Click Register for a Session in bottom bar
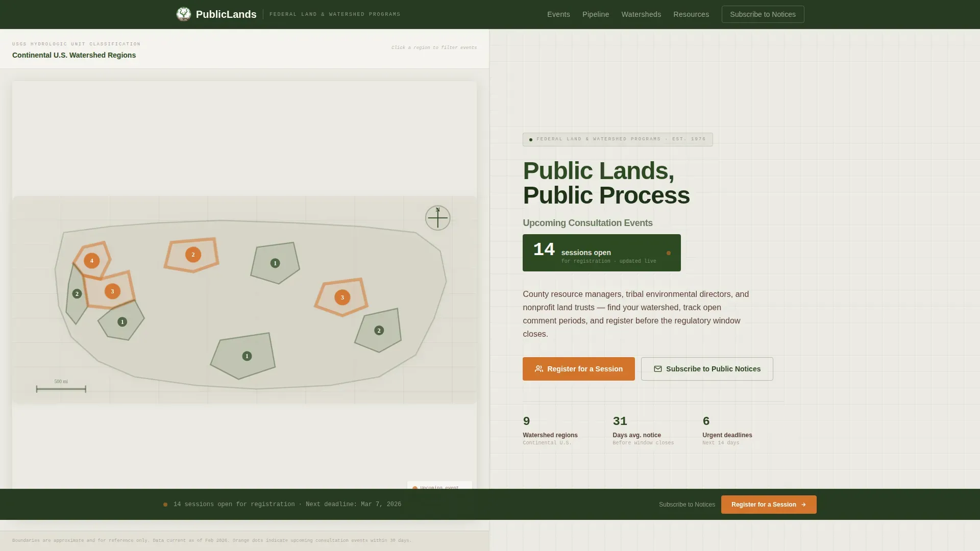Image resolution: width=980 pixels, height=551 pixels. coord(769,505)
